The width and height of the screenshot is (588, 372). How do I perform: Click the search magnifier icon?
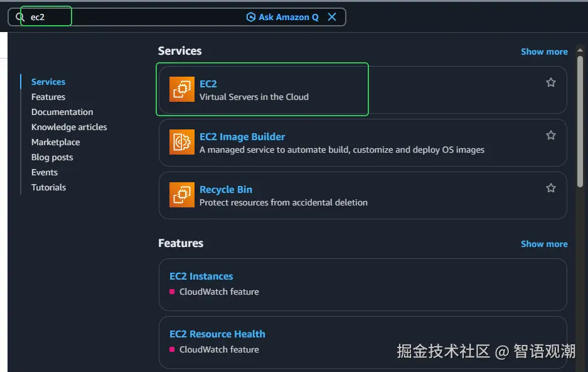coord(20,17)
